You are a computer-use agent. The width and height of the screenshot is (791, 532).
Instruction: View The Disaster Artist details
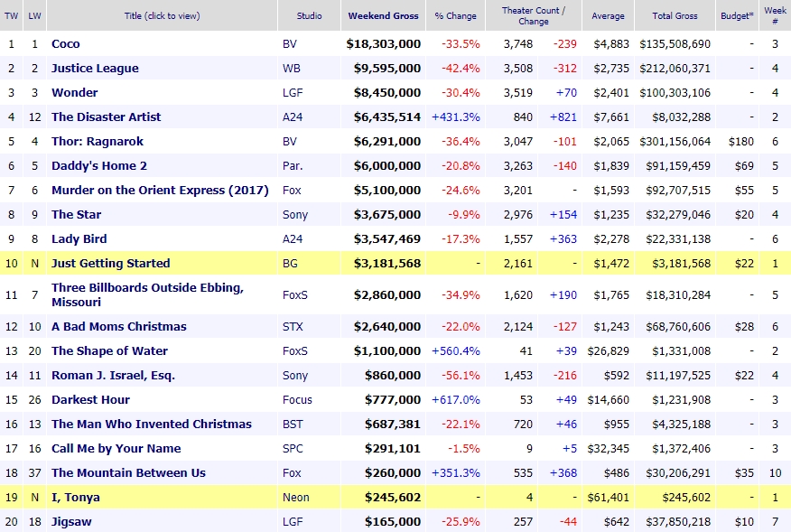106,117
